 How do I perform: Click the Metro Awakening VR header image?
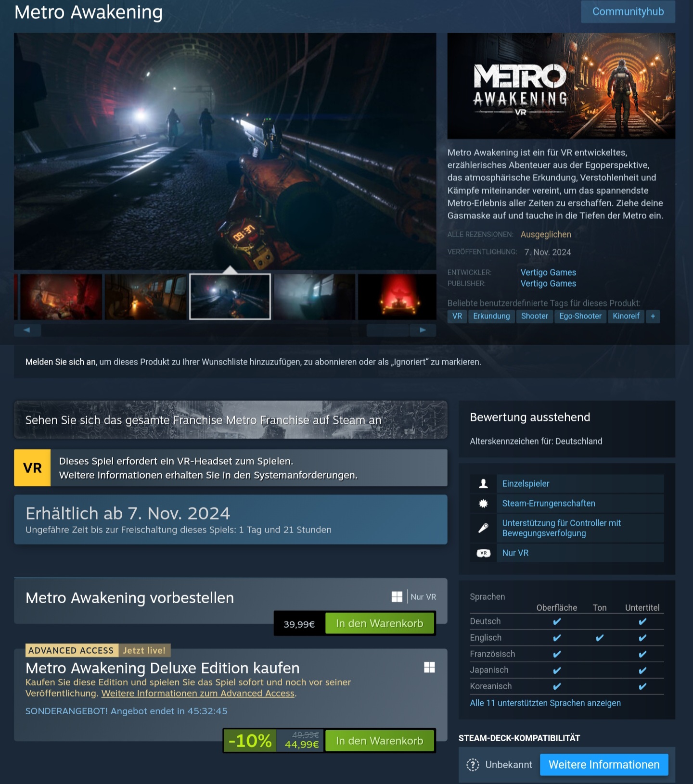(x=561, y=86)
